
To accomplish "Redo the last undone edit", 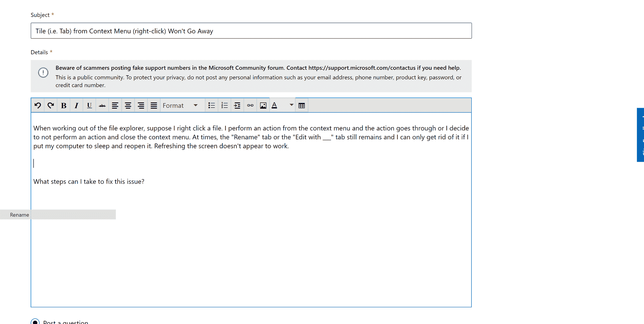I will click(x=51, y=106).
